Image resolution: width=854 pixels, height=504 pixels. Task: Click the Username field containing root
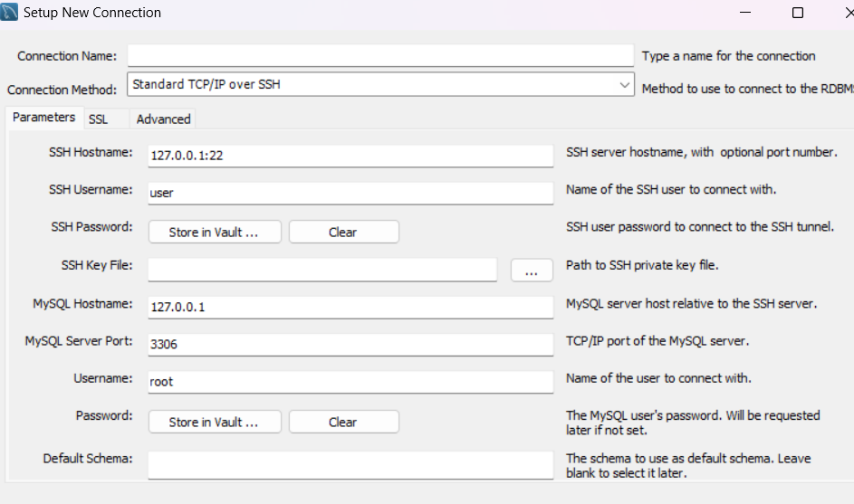point(350,382)
